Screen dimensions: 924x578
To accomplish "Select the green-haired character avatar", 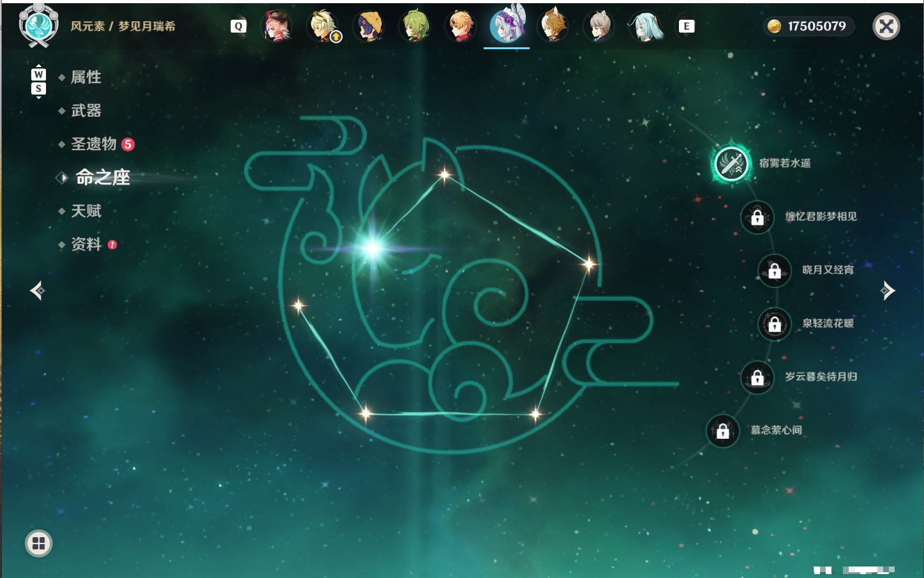I will coord(415,26).
